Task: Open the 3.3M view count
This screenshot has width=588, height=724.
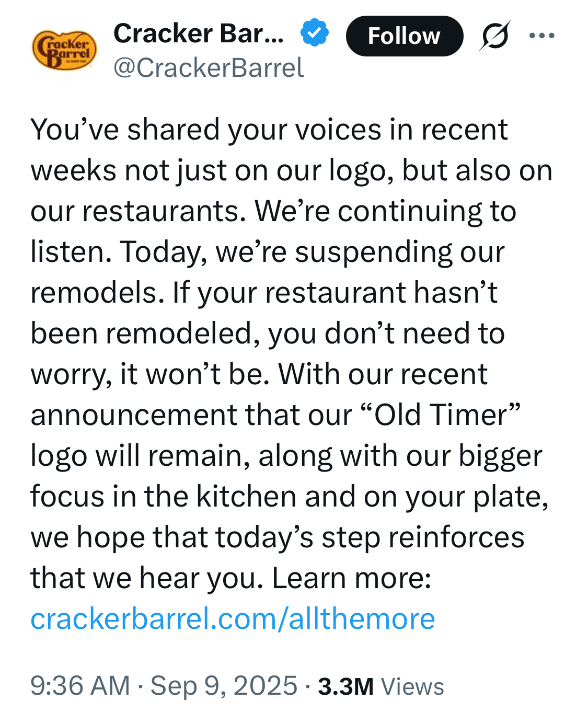Action: pos(345,687)
